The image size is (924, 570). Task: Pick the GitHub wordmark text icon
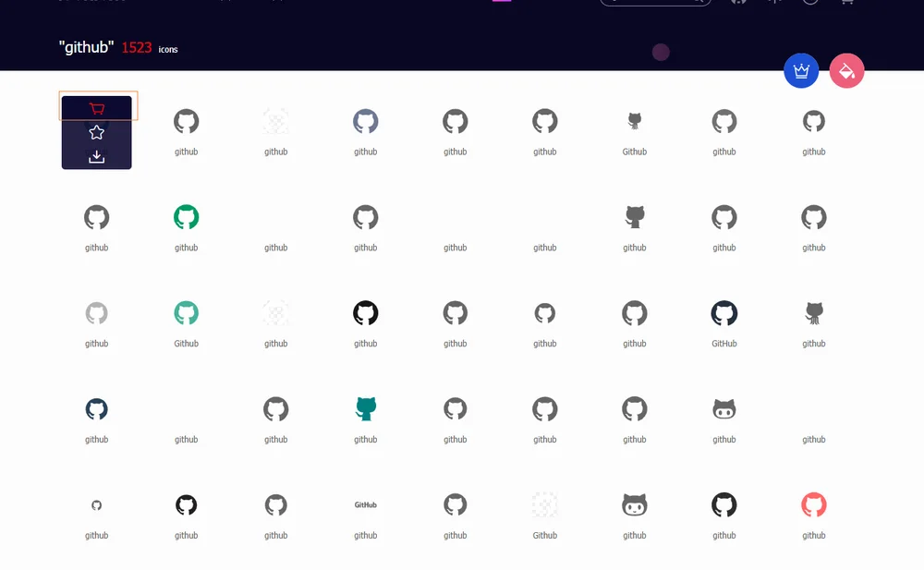365,505
